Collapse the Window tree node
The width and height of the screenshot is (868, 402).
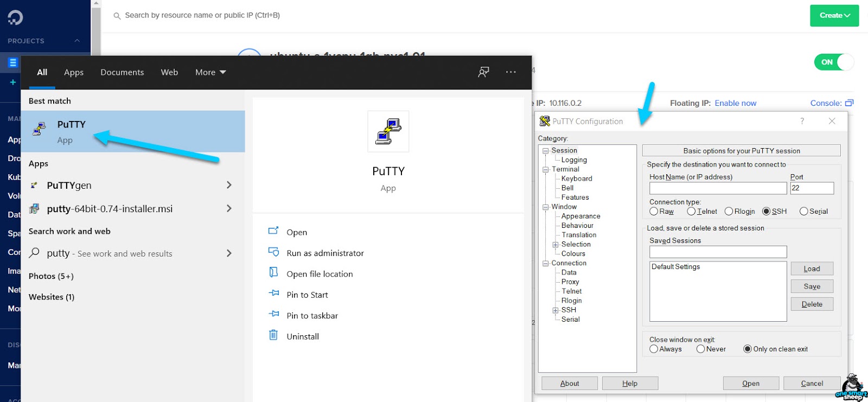click(x=546, y=207)
